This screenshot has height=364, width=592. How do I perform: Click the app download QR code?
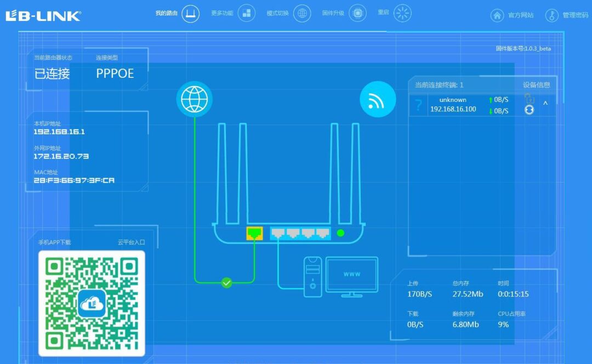tap(92, 304)
